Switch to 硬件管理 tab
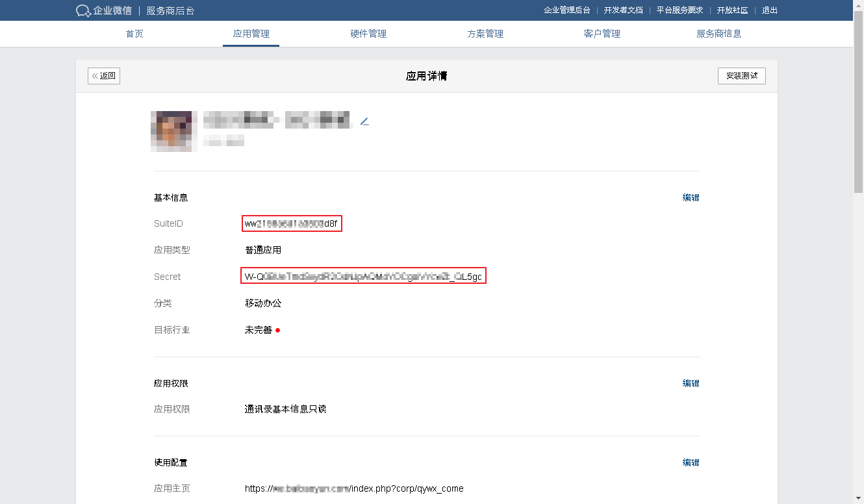The image size is (864, 504). [368, 34]
